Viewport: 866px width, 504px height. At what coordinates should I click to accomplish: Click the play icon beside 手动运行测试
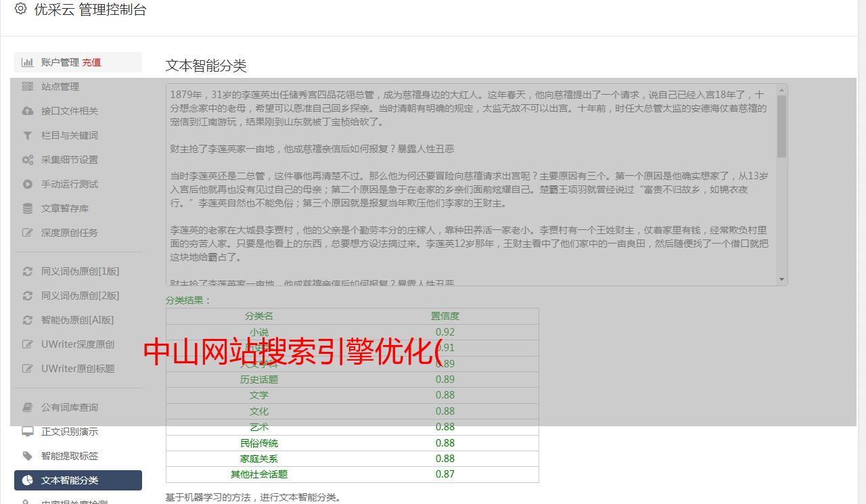[x=28, y=184]
